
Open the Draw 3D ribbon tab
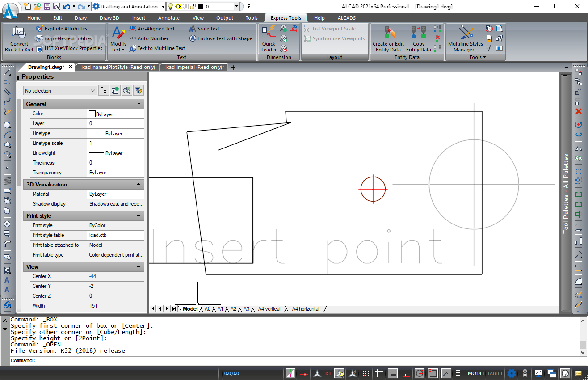[109, 18]
